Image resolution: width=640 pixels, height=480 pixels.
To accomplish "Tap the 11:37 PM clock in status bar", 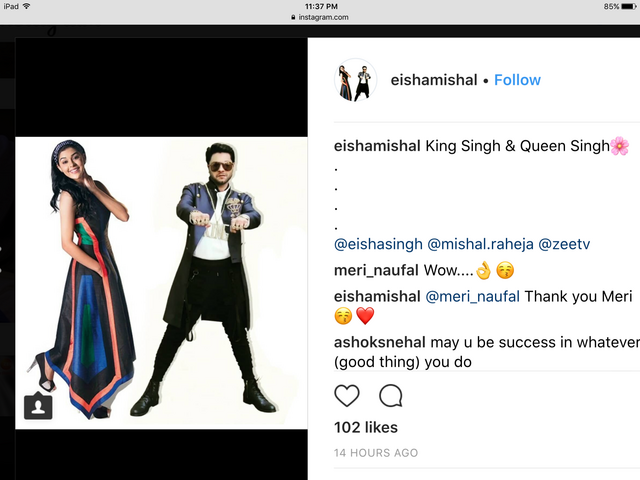I will click(x=321, y=6).
